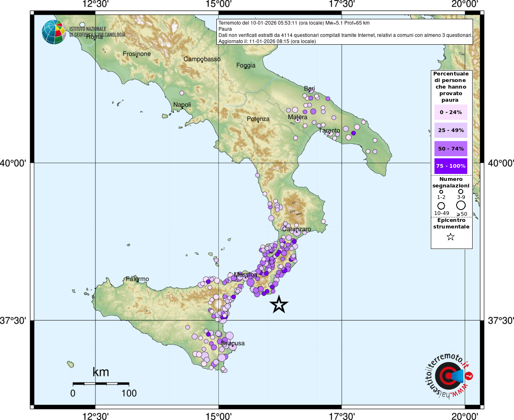Select the 10-49 reports circle in legend

441,205
